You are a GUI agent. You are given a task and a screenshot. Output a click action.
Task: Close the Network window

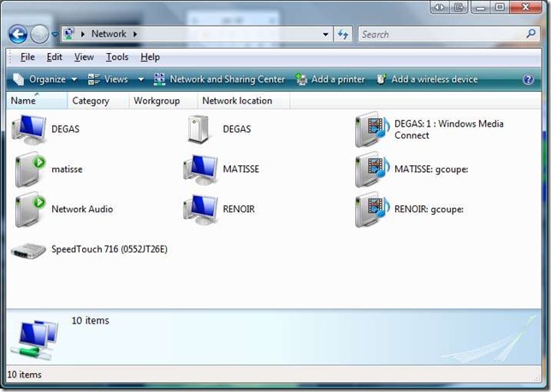[525, 7]
